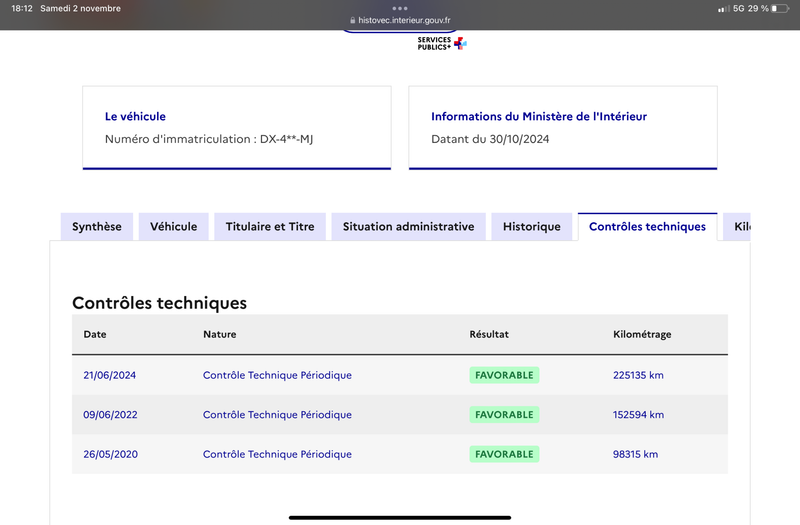Screen dimensions: 800x525
Task: Click the Numéro d'immatriculation DX-4**-MJ text
Action: tap(209, 139)
